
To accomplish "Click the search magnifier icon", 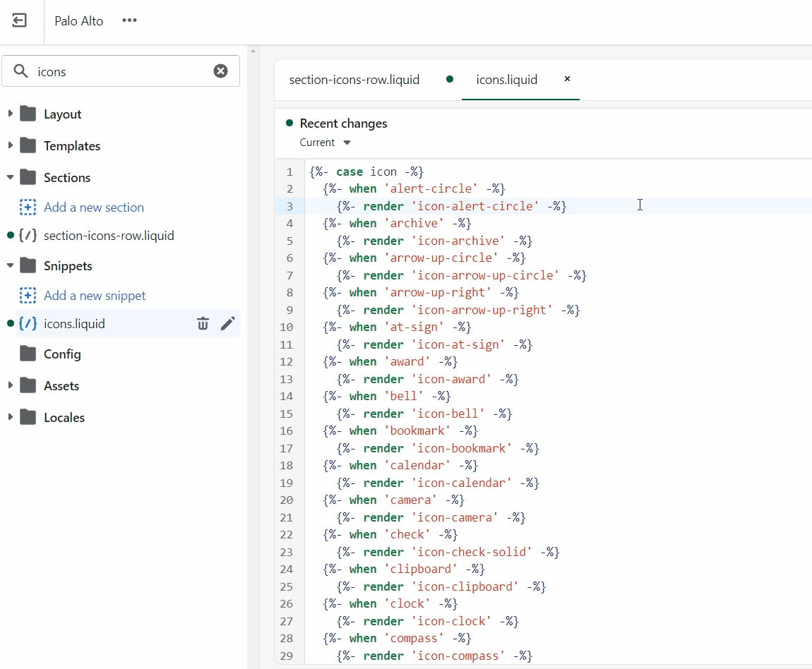I will pyautogui.click(x=20, y=71).
